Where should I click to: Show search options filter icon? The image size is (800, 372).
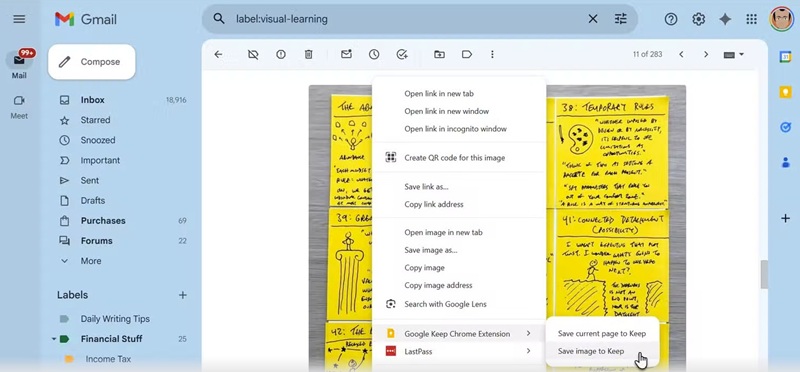[x=620, y=19]
